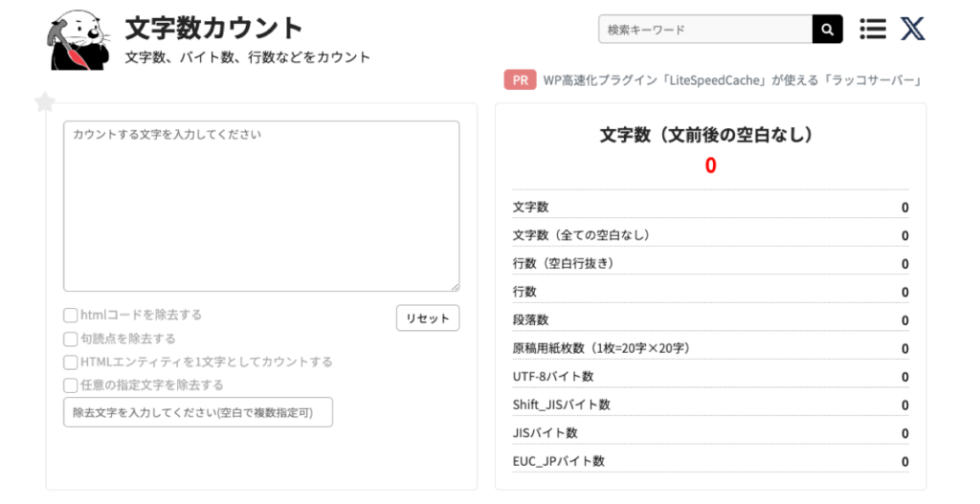Click the gray star favorite icon

pos(45,102)
